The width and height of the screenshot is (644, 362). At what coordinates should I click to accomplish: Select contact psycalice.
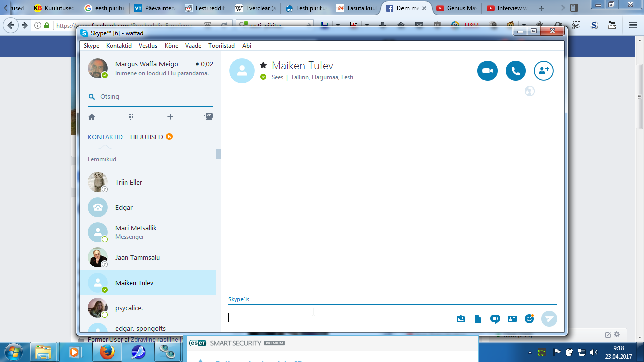pos(148,308)
